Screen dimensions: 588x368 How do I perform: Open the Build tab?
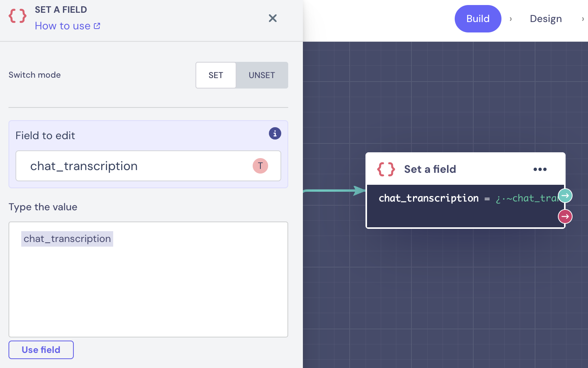click(478, 19)
